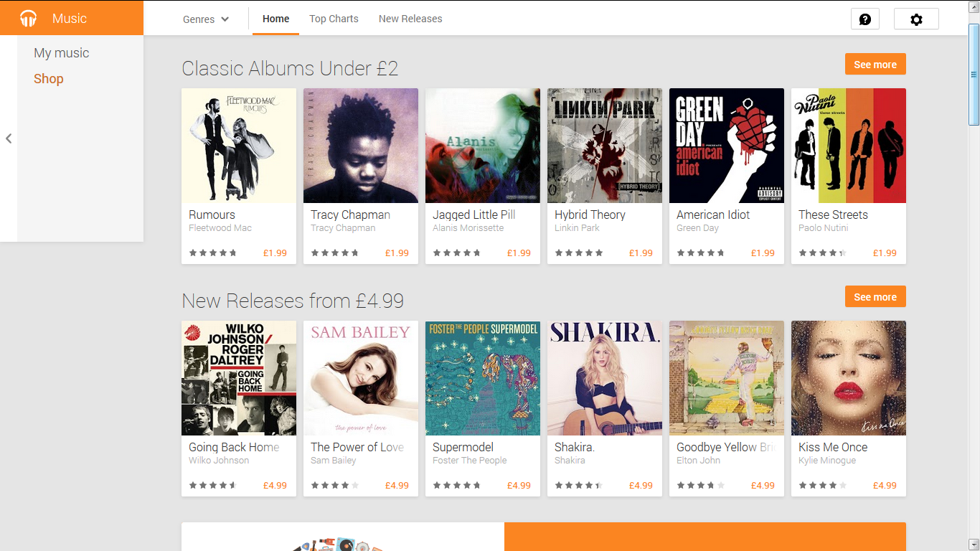Open the Tracy Chapman album cover

(361, 146)
